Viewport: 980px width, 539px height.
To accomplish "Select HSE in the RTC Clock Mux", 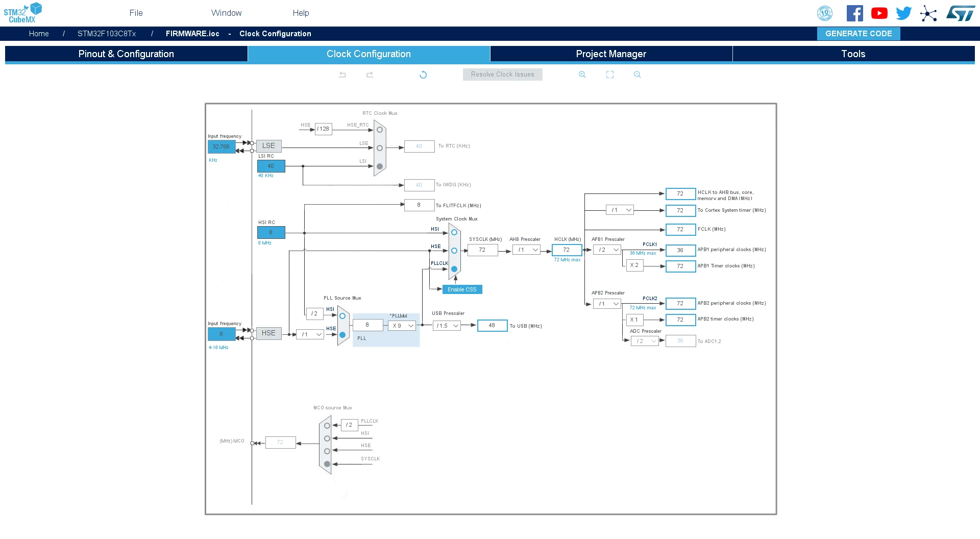I will tap(380, 130).
